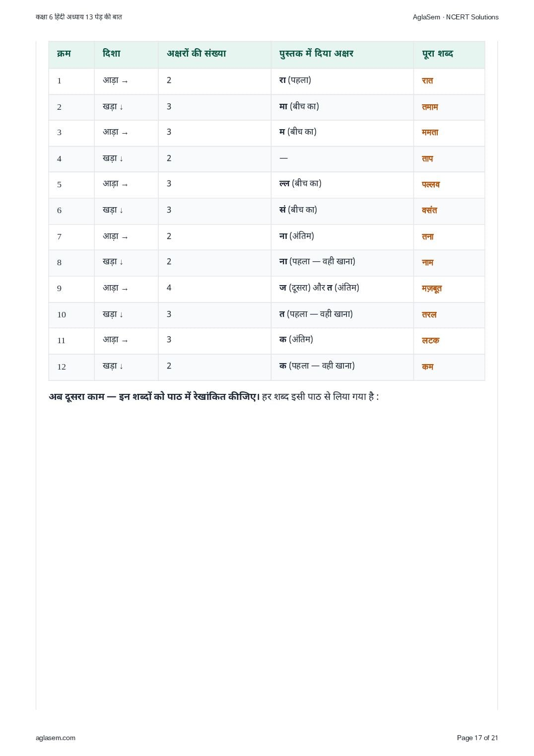Click the word मज़बूत in row 9
This screenshot has width=534, height=756.
click(x=432, y=289)
